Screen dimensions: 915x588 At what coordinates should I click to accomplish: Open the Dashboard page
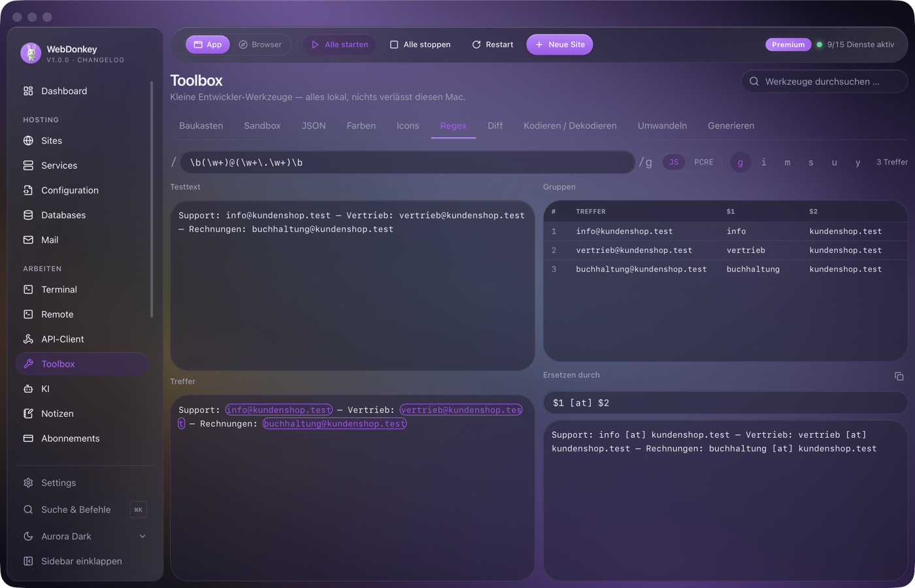[x=82, y=91]
